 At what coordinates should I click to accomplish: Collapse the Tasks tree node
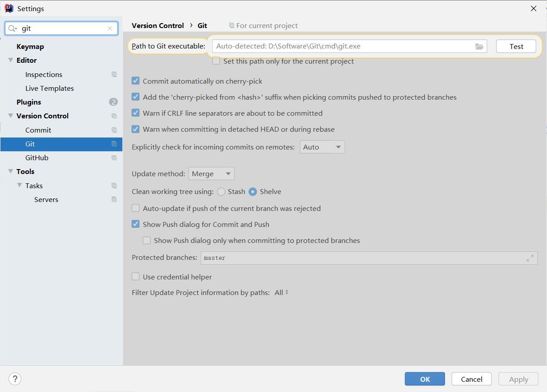(20, 186)
